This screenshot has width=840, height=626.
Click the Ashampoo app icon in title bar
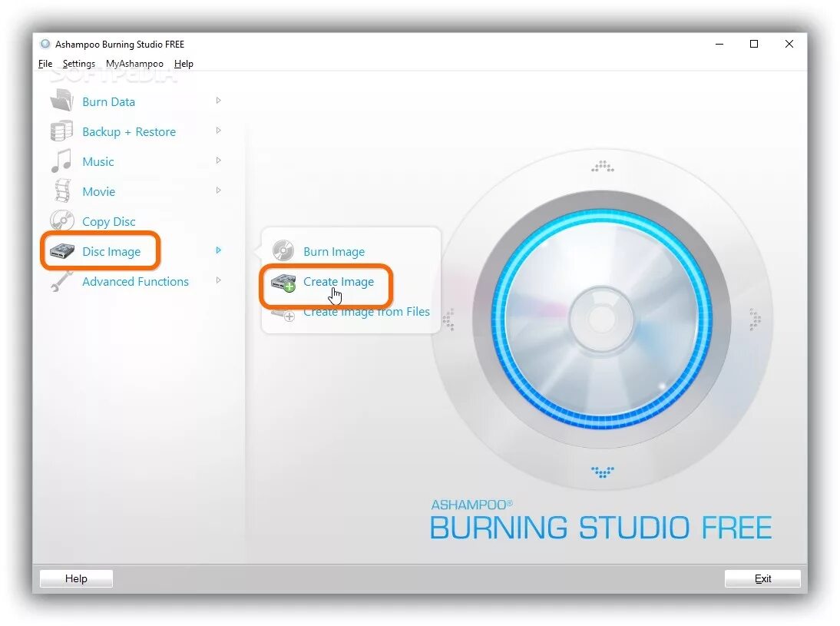pos(45,44)
